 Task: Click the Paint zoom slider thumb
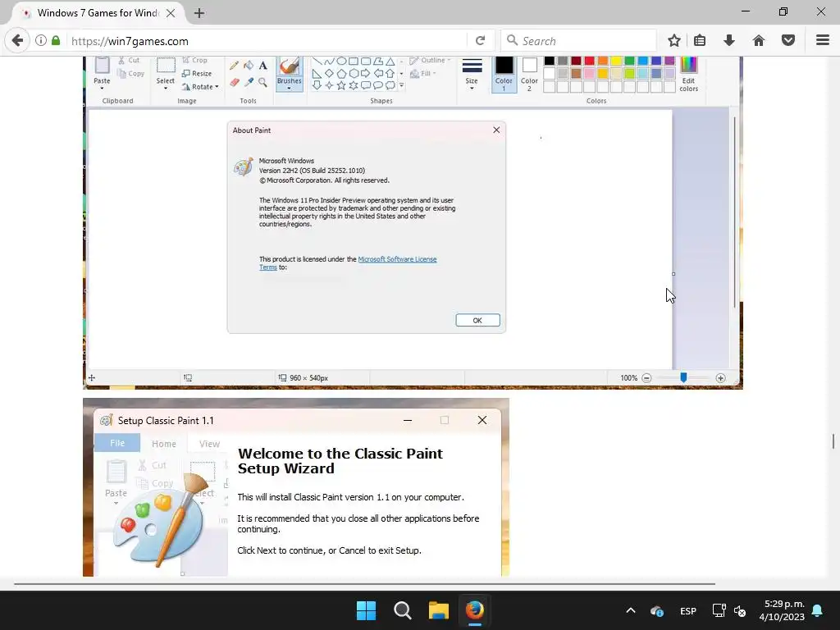(683, 377)
